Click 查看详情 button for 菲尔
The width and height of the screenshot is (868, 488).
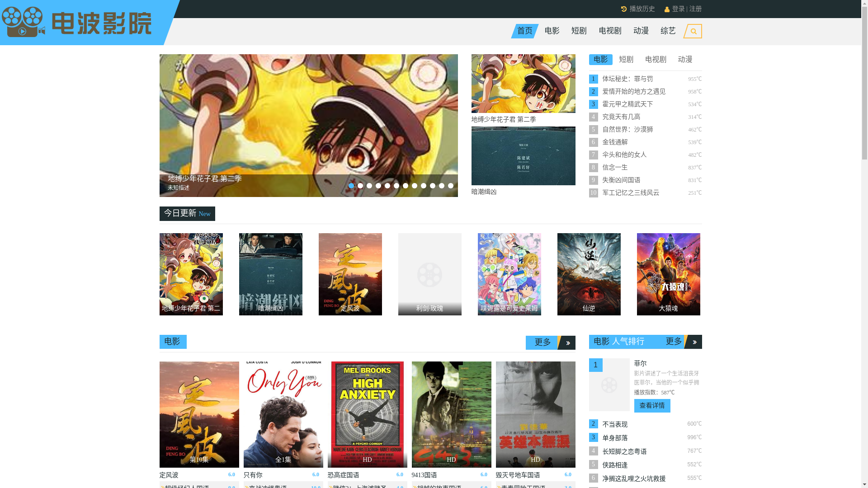[x=652, y=406]
